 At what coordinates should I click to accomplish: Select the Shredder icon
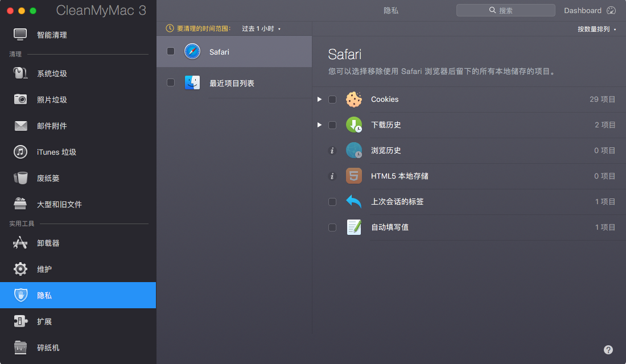(20, 348)
